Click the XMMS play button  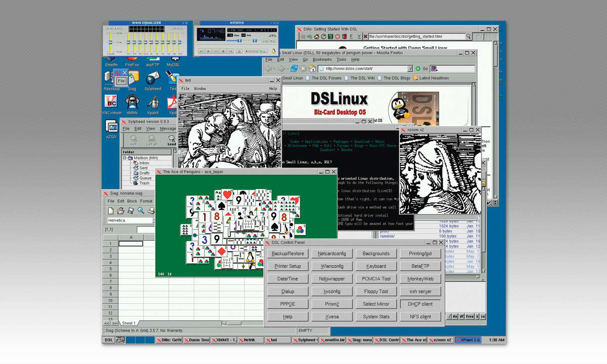point(208,51)
